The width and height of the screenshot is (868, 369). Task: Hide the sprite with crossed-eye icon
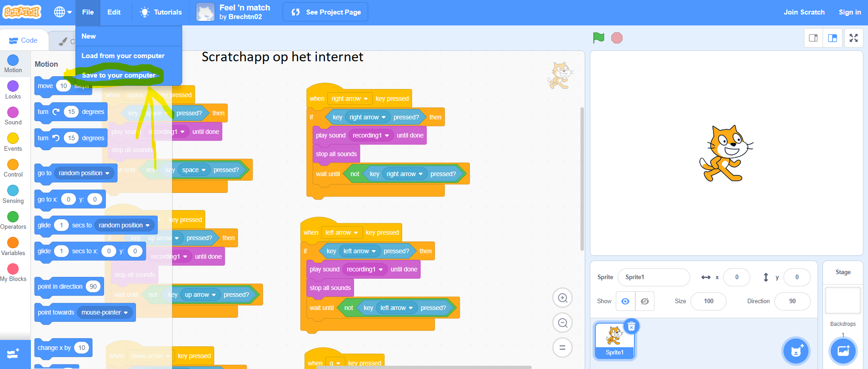pyautogui.click(x=644, y=301)
